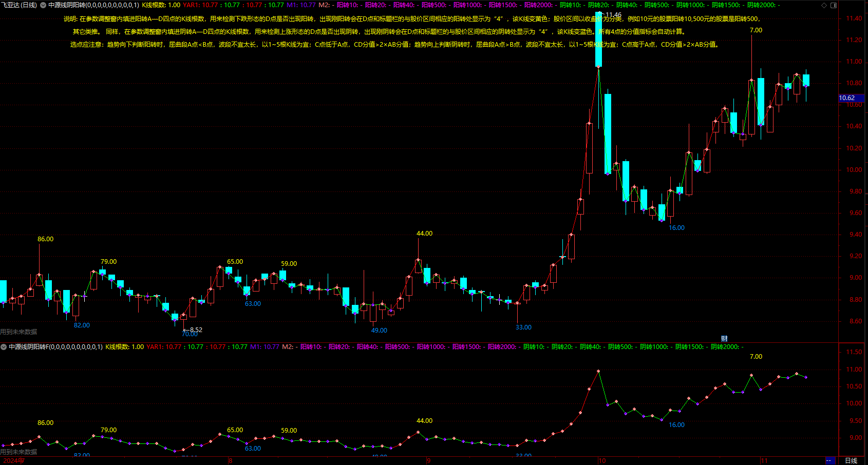
Task: Click the 16.00 label in the lower panel
Action: pos(676,425)
